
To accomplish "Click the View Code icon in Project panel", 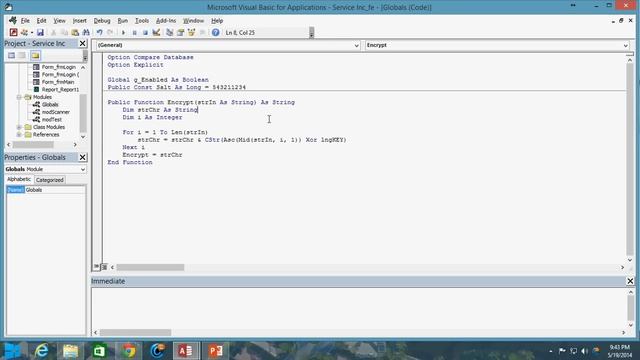I will click(x=11, y=56).
